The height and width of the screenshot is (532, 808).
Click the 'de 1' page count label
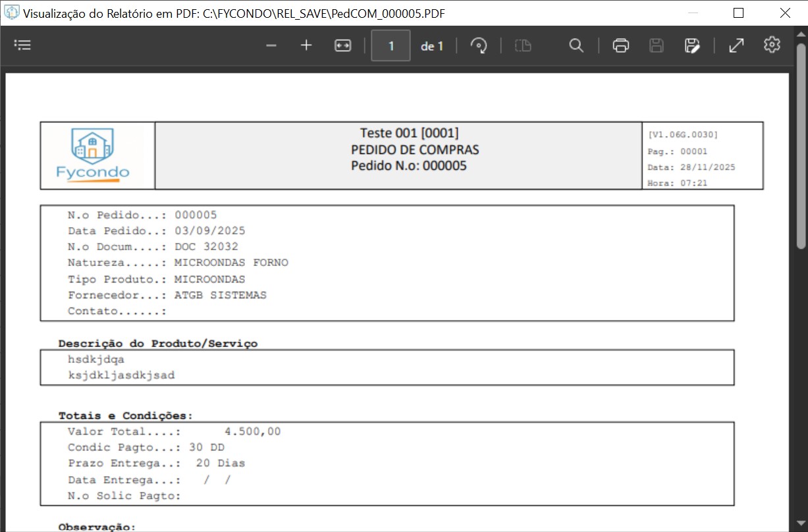point(432,46)
